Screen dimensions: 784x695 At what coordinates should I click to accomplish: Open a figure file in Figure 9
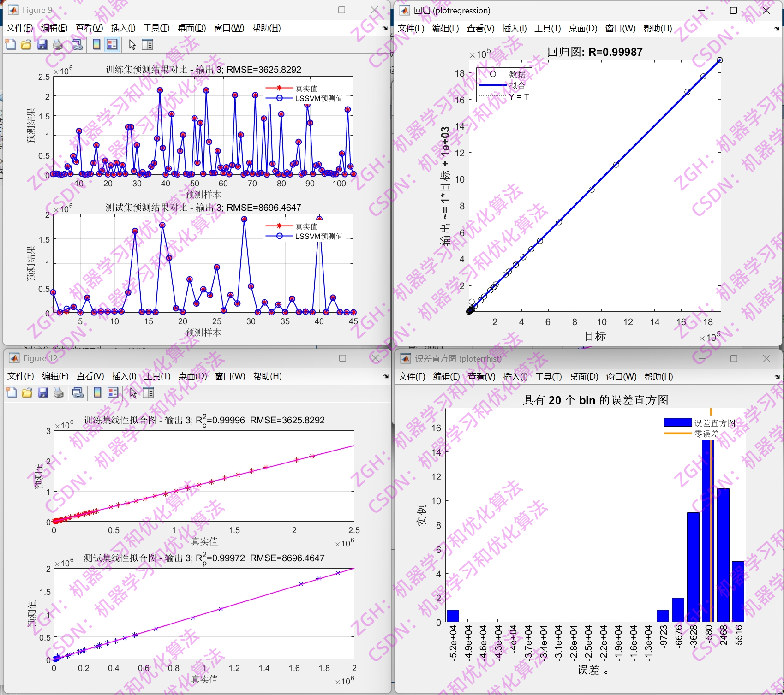26,44
